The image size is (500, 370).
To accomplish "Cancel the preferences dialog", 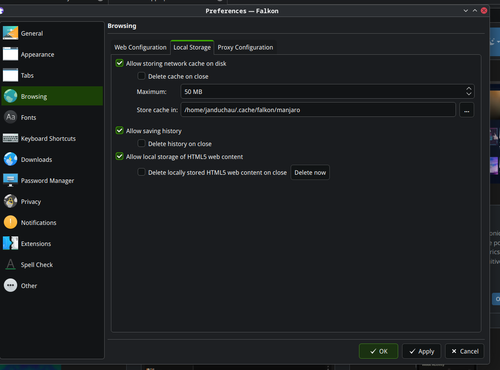I will [465, 351].
